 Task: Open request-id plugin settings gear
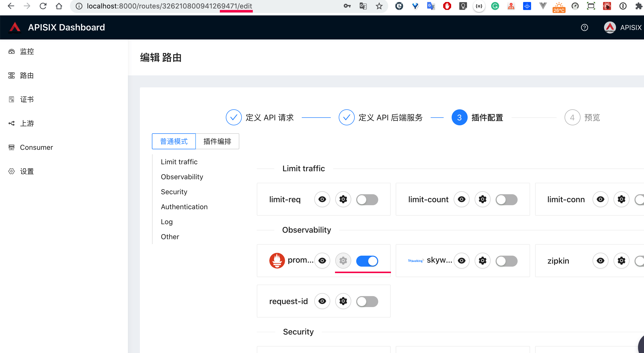click(343, 301)
